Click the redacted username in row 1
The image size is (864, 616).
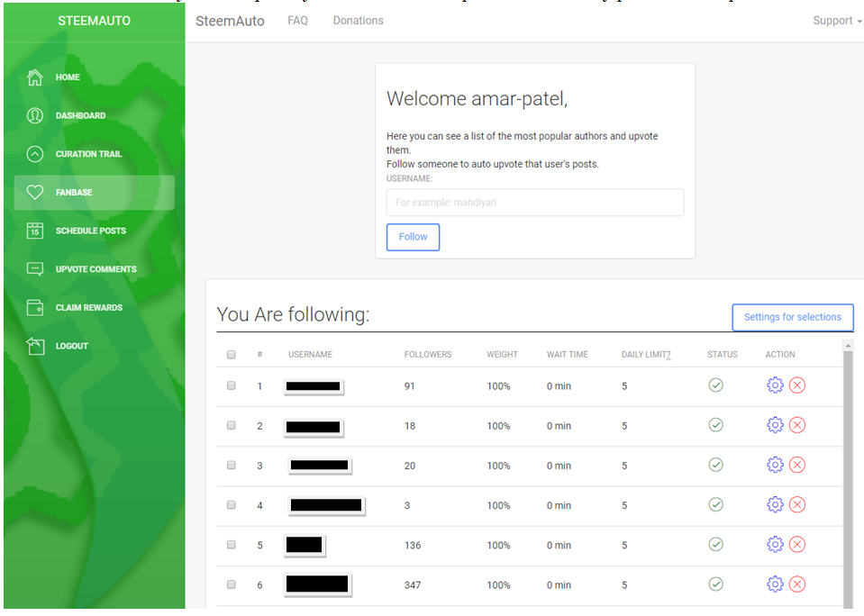coord(313,385)
